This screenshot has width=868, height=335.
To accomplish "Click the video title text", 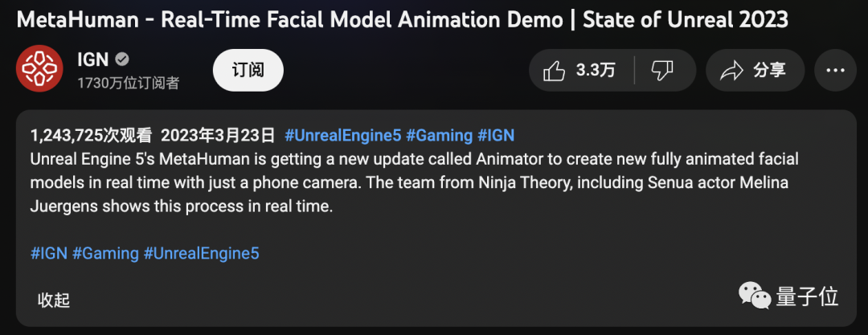I will pyautogui.click(x=402, y=19).
